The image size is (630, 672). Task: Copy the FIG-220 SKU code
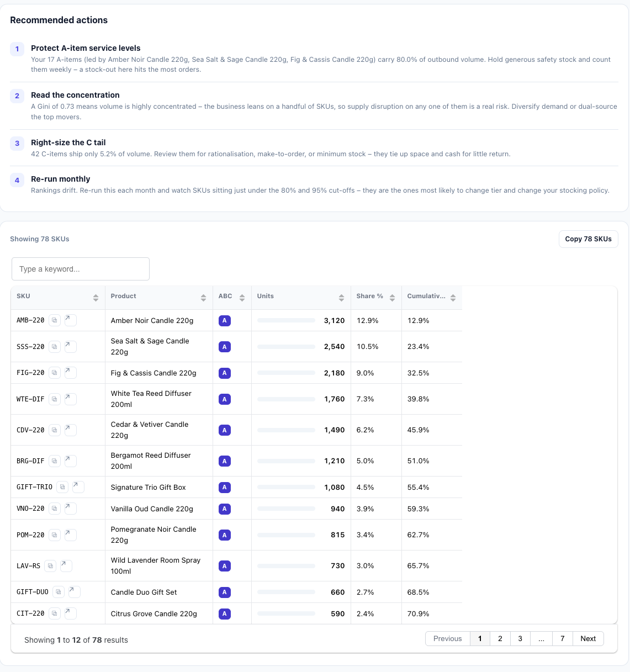coord(55,373)
